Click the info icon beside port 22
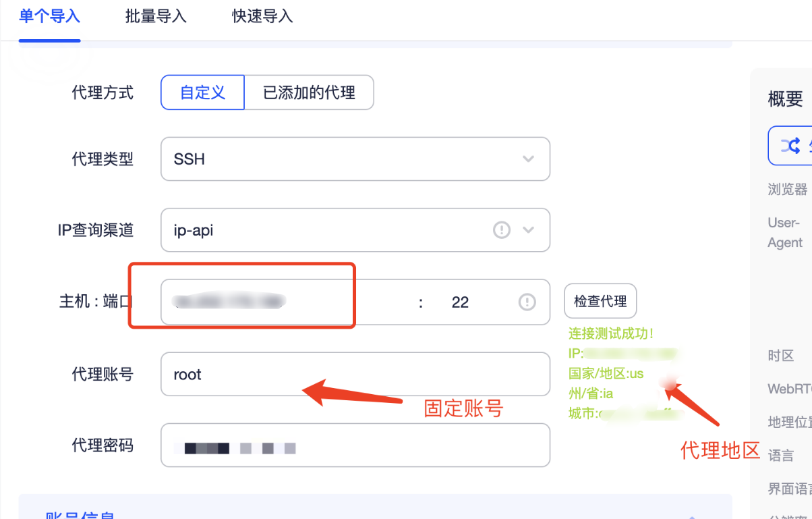The height and width of the screenshot is (519, 812). [527, 302]
